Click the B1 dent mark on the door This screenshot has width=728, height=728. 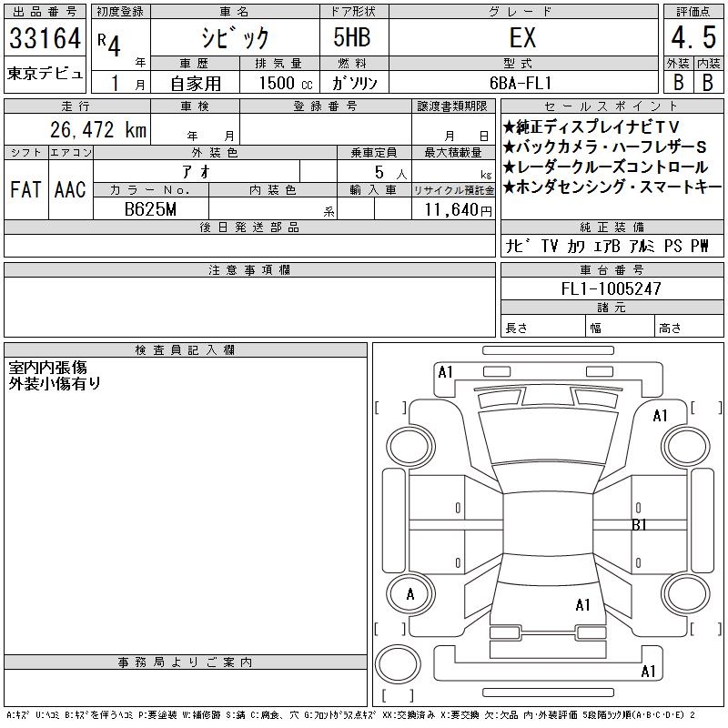[x=640, y=525]
